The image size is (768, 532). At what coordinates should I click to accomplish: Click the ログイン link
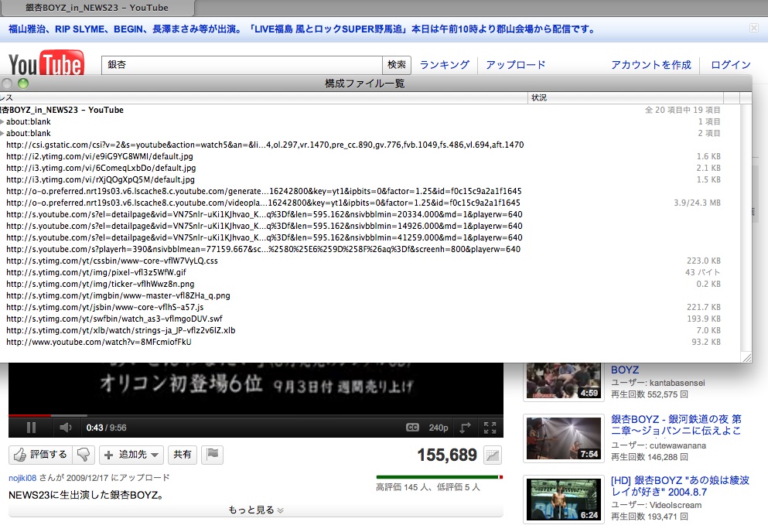click(x=731, y=65)
